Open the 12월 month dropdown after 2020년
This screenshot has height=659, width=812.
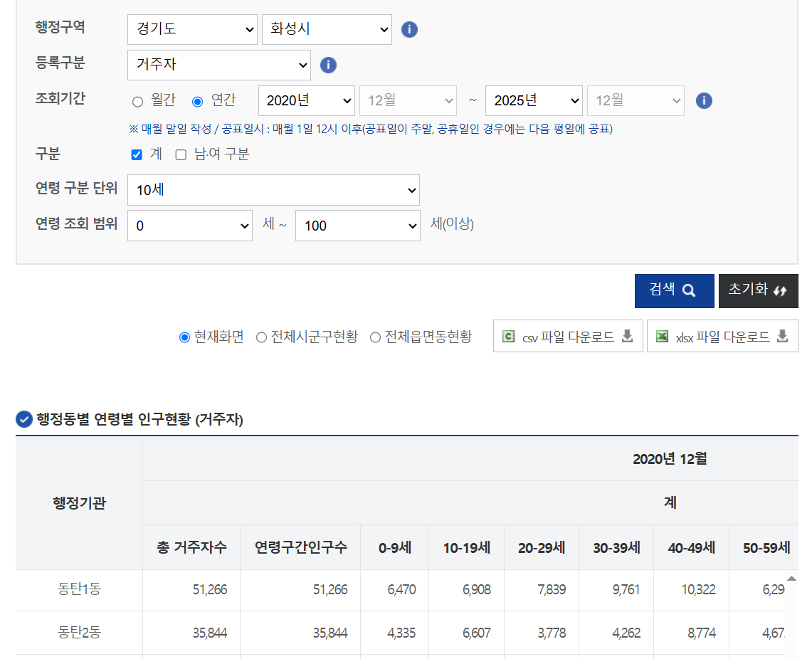coord(408,100)
